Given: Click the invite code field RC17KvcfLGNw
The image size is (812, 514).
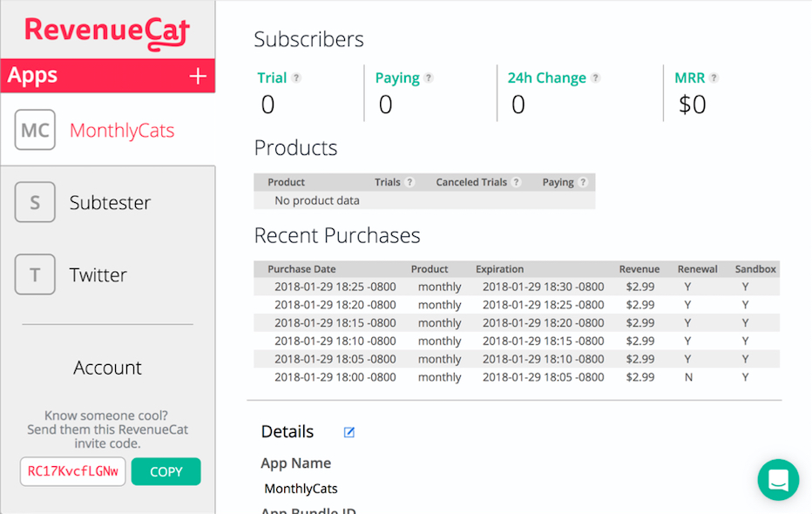Looking at the screenshot, I should click(x=72, y=471).
